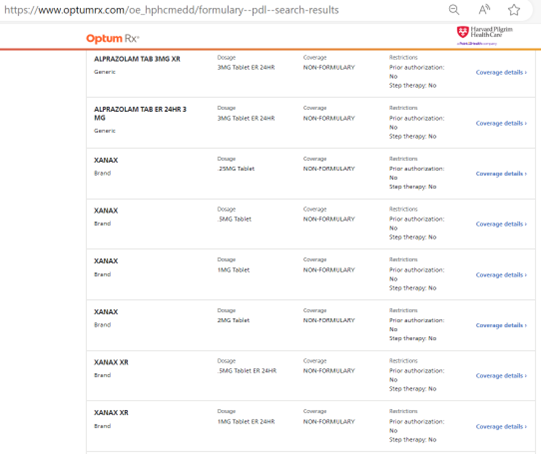Image resolution: width=541 pixels, height=454 pixels.
Task: Click XANAX name in the 2MG Tablet row
Action: tap(106, 312)
